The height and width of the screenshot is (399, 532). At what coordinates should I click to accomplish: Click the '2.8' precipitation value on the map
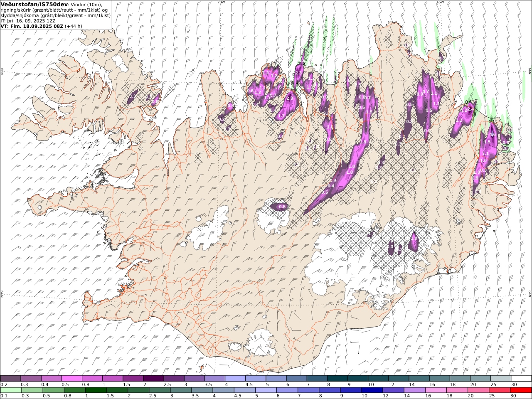(x=290, y=99)
